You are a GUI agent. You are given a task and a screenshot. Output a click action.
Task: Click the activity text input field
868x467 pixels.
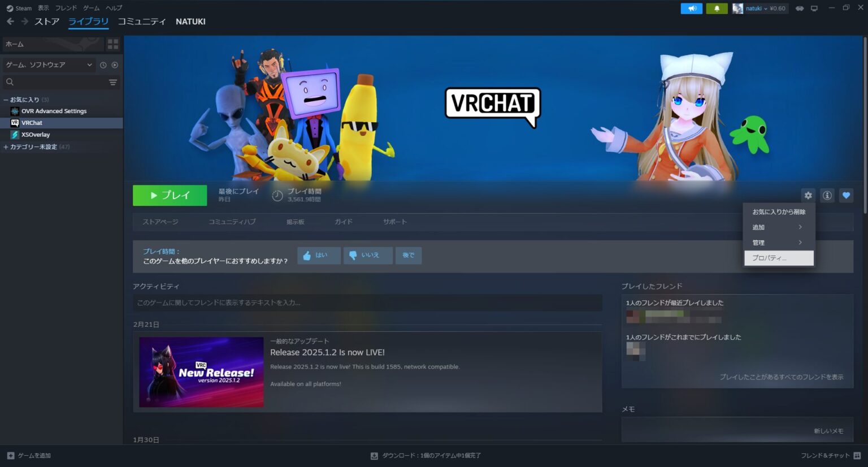click(367, 303)
